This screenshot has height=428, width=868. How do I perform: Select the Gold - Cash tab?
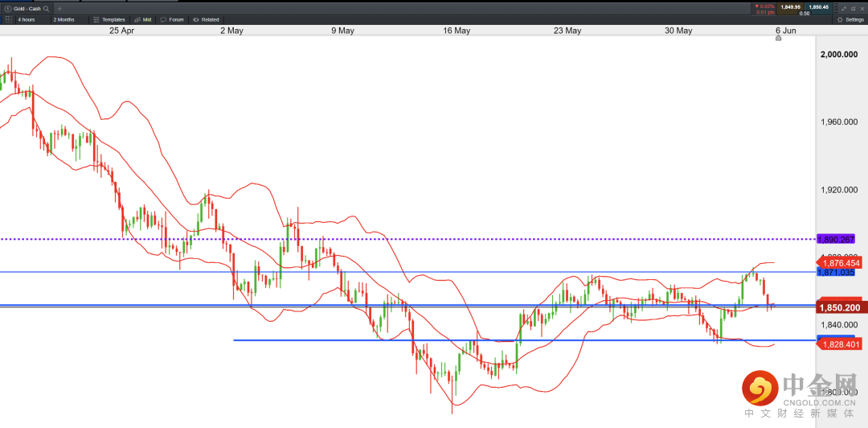click(27, 8)
